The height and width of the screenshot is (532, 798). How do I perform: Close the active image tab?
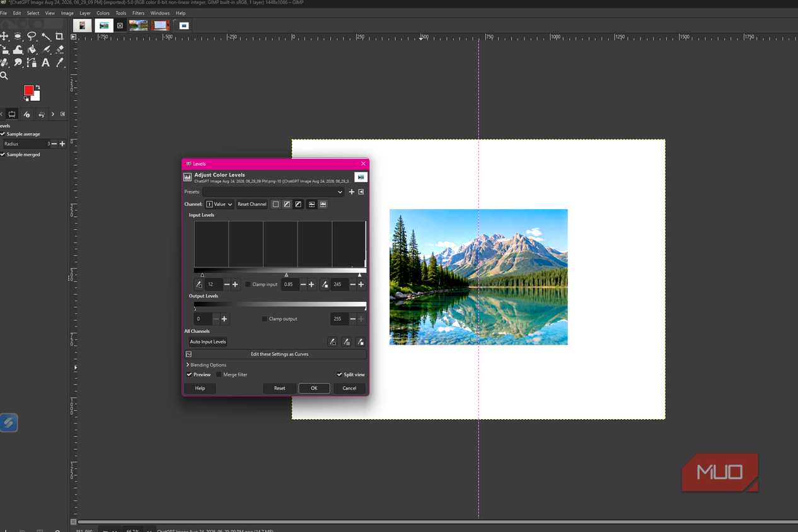click(x=120, y=26)
